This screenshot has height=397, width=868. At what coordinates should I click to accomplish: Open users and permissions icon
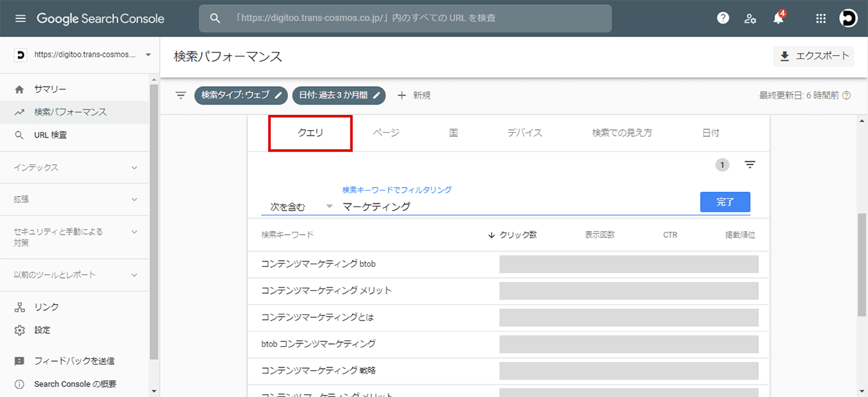[x=750, y=19]
